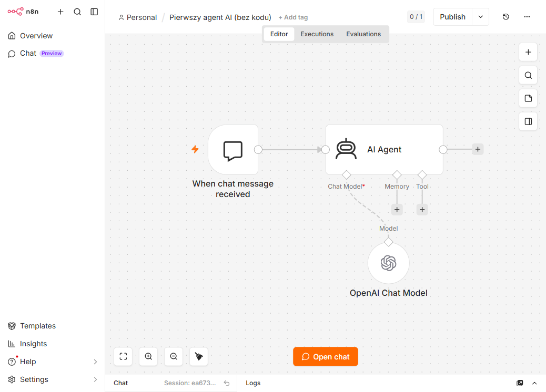Screen dimensions: 546x392
Task: Open Insights page
Action: pyautogui.click(x=27, y=344)
